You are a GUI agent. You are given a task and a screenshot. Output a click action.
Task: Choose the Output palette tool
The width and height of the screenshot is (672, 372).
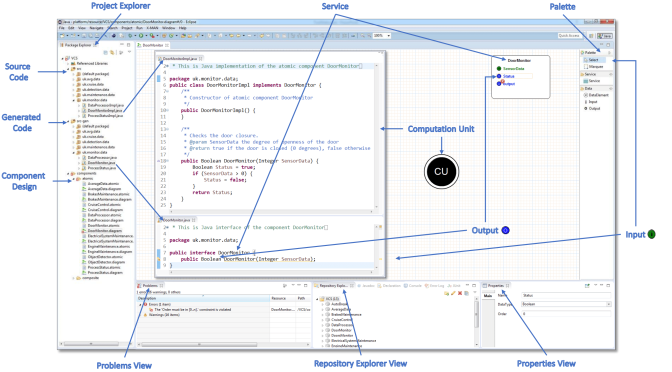[592, 109]
